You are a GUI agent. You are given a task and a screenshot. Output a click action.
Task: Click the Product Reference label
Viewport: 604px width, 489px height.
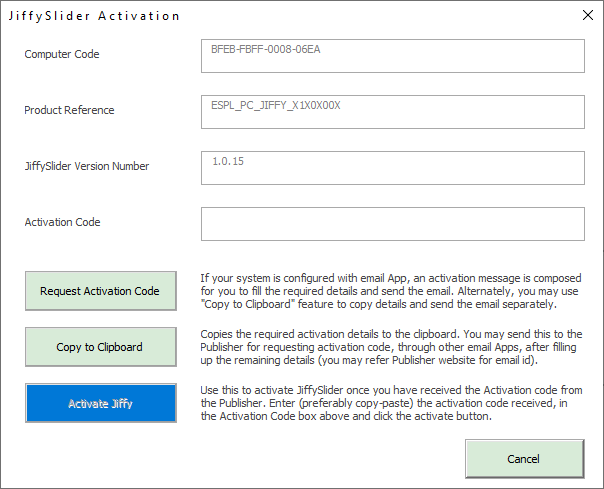point(69,110)
